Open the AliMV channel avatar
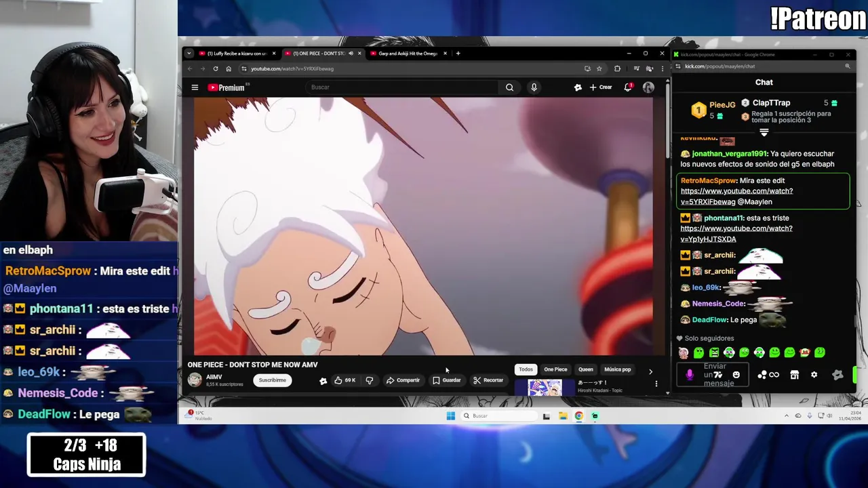868x488 pixels. pyautogui.click(x=195, y=380)
